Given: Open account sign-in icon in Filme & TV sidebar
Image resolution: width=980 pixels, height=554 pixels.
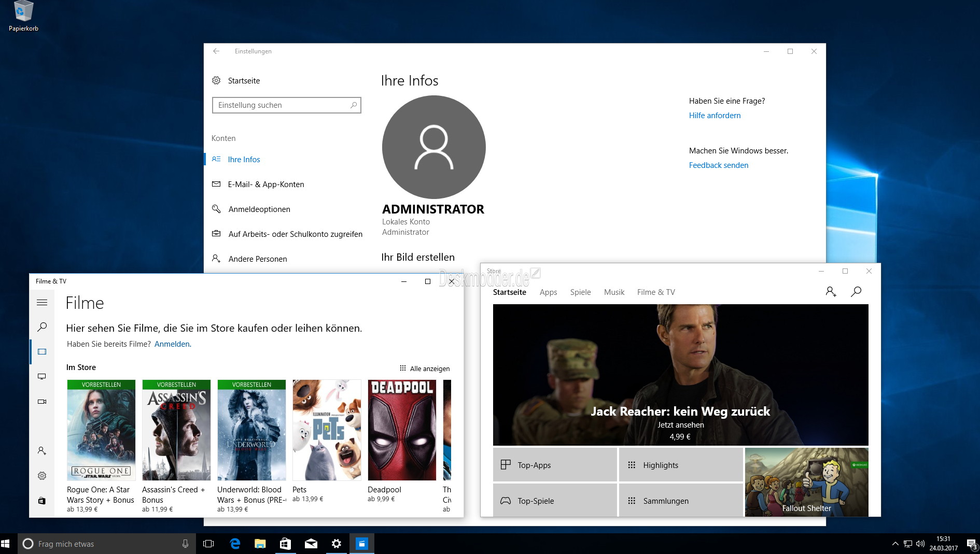Looking at the screenshot, I should (x=42, y=451).
